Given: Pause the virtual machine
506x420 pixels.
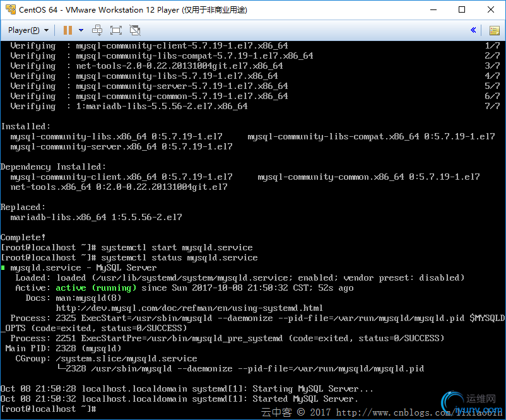Looking at the screenshot, I should tap(68, 30).
